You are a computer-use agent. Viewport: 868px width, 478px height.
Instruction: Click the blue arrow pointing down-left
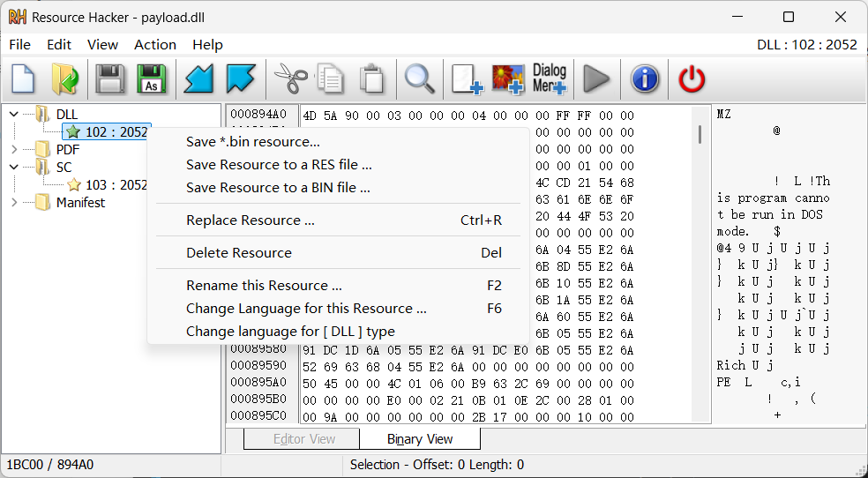[x=198, y=78]
